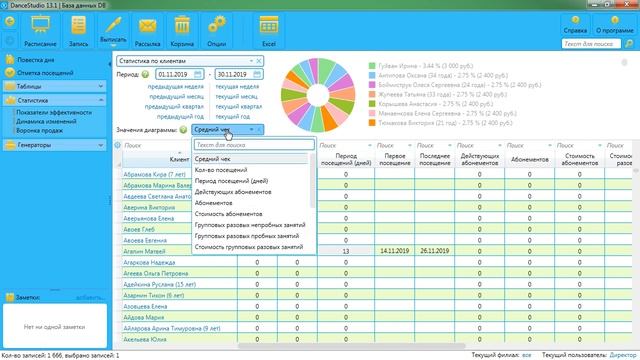640x360 pixels.
Task: Set period to текущий квартал
Action: (239, 107)
